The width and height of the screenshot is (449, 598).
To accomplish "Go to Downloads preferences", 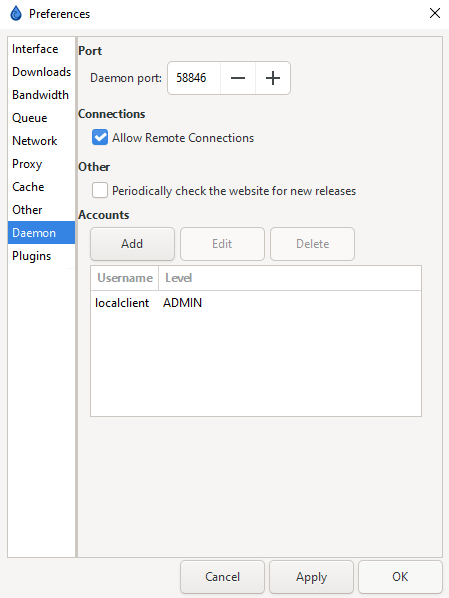I will pos(41,72).
